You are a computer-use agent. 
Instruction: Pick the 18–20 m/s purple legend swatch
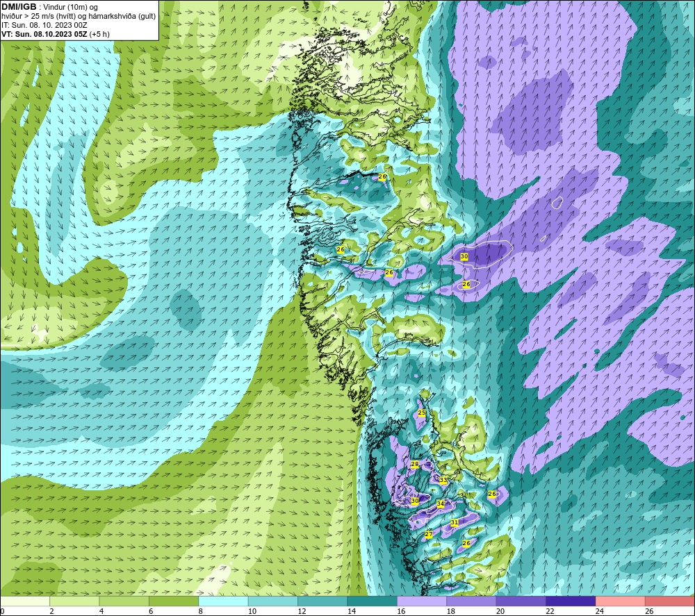[x=472, y=601]
